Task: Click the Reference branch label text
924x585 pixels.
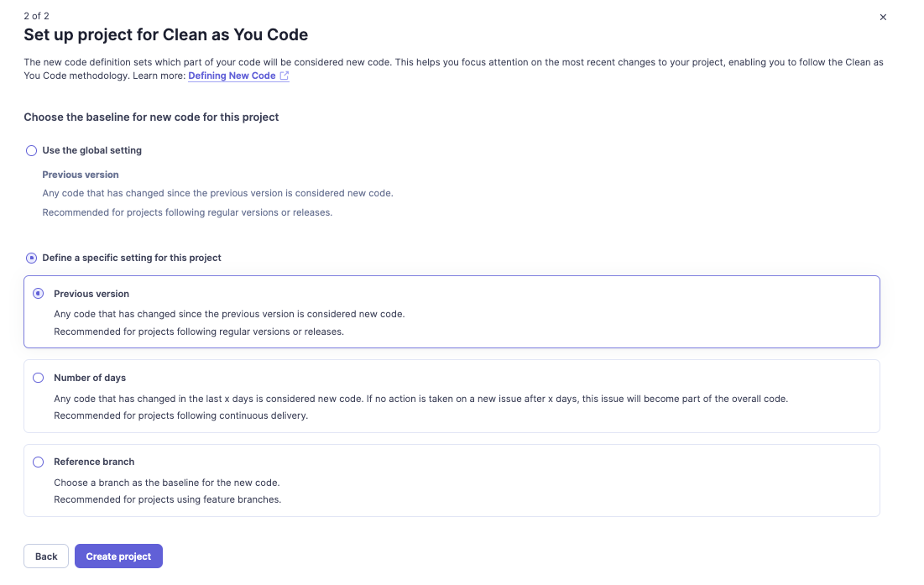Action: 94,462
